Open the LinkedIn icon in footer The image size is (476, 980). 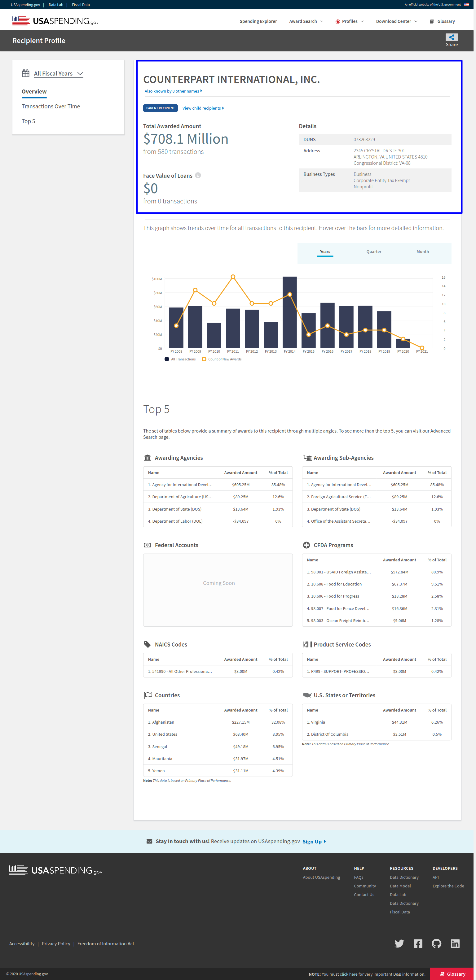[455, 943]
